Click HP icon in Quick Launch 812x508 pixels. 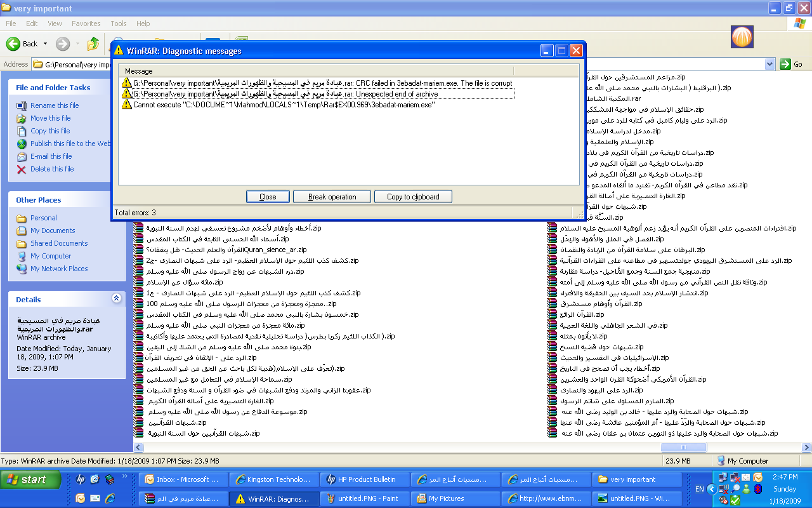pyautogui.click(x=81, y=479)
